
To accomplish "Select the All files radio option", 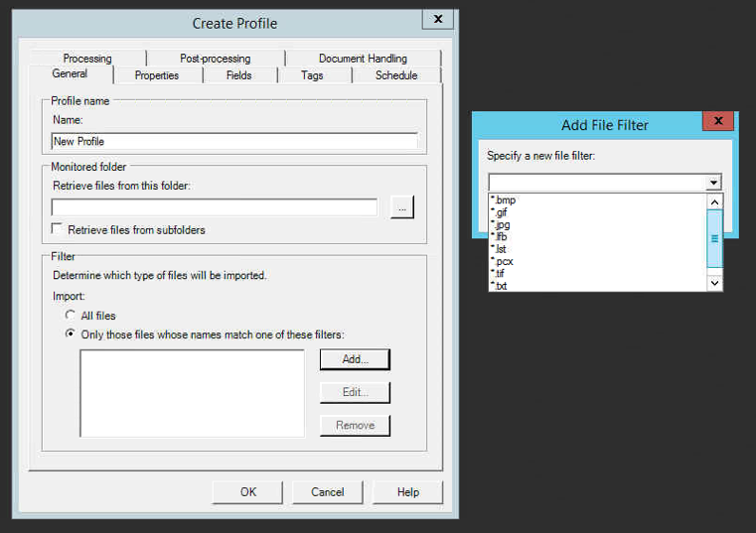I will click(71, 316).
